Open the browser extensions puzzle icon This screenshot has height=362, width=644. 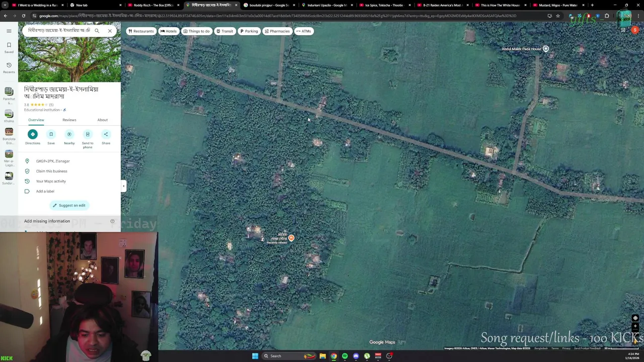coord(607,16)
